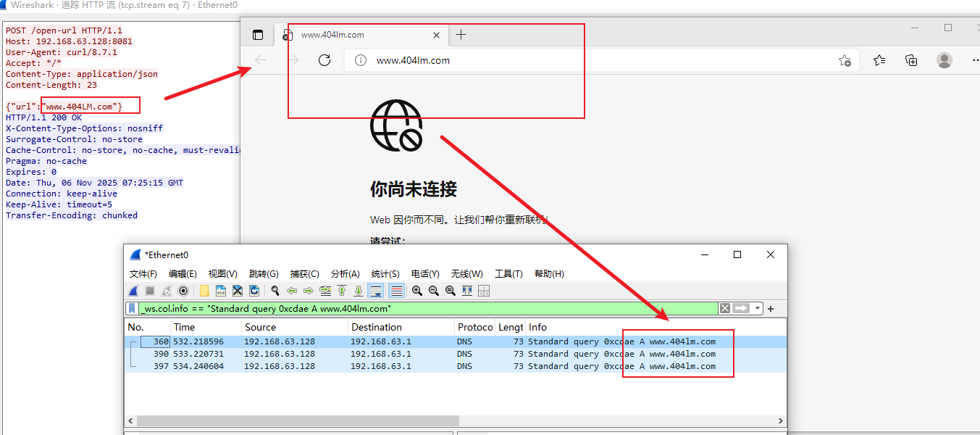
Task: Close the capture file icon
Action: click(238, 291)
